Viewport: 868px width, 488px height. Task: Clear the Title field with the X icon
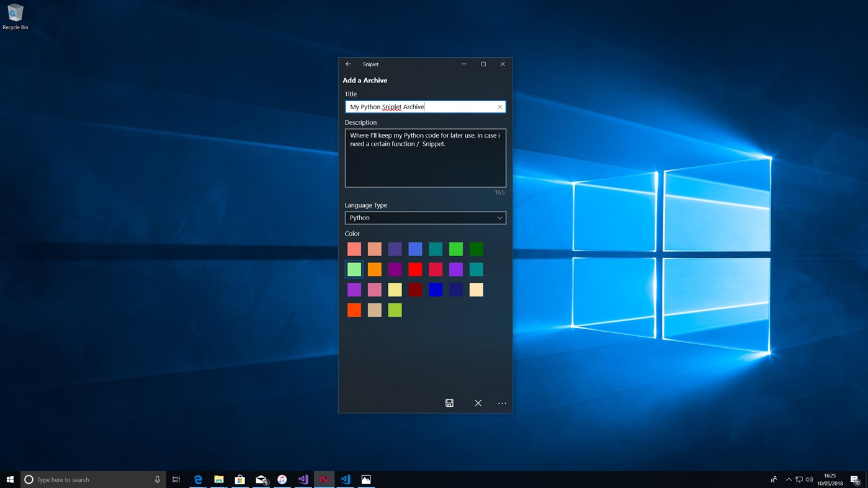point(499,107)
